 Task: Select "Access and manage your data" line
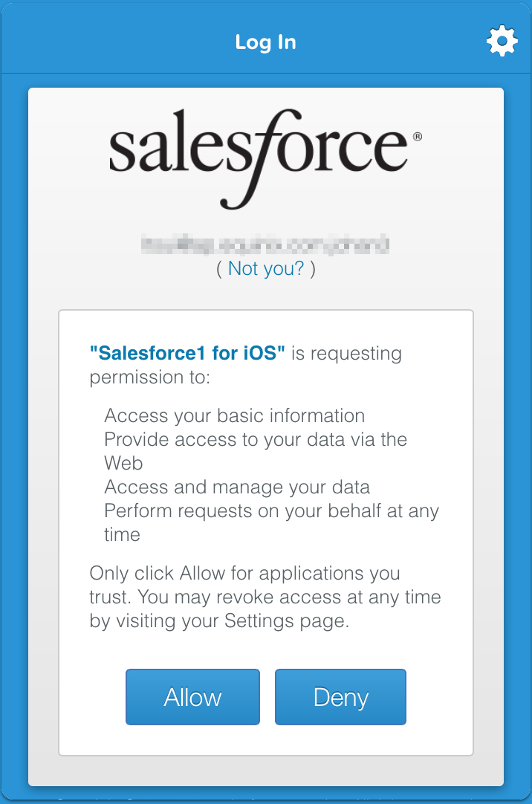pyautogui.click(x=237, y=487)
